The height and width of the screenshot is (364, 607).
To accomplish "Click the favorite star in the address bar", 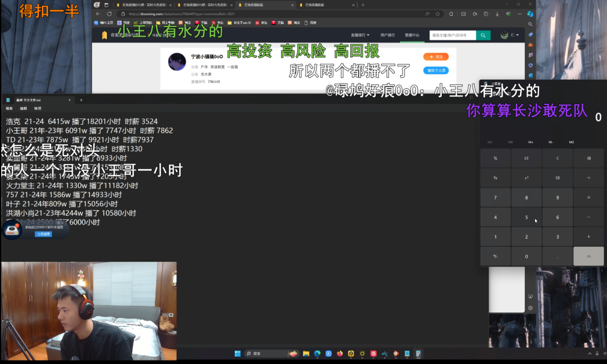I will (x=437, y=14).
